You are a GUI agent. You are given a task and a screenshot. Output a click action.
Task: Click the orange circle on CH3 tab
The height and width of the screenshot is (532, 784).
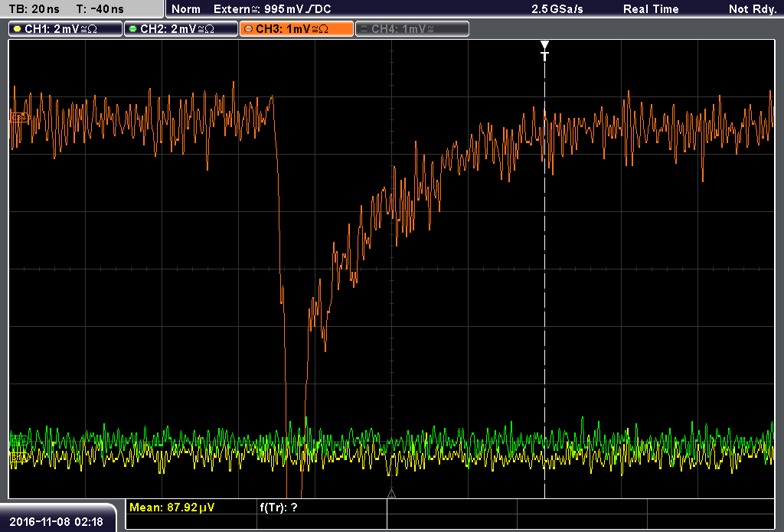[249, 29]
